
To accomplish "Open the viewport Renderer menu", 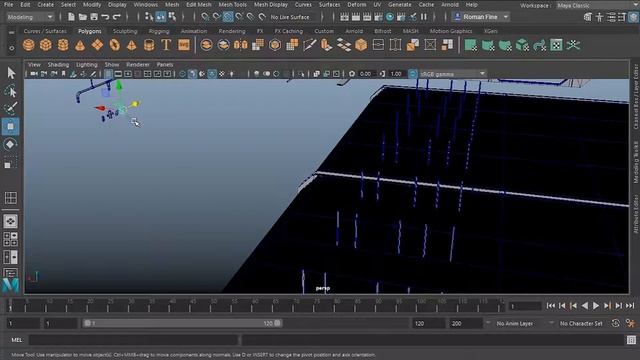I will 138,64.
